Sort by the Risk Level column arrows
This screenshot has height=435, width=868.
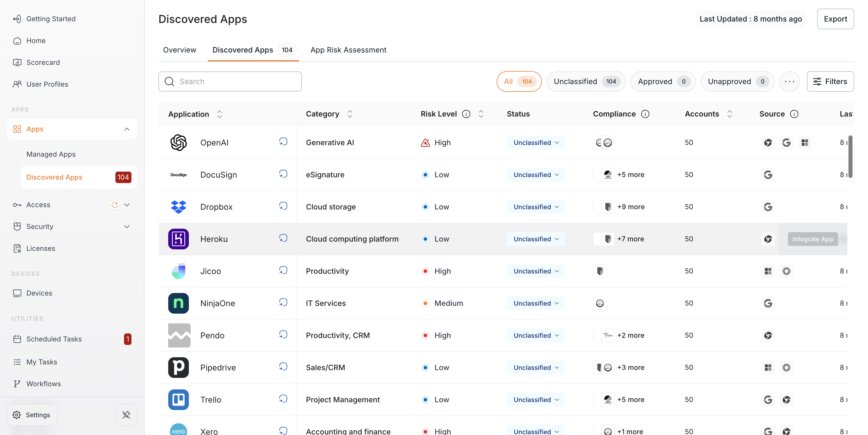[481, 114]
